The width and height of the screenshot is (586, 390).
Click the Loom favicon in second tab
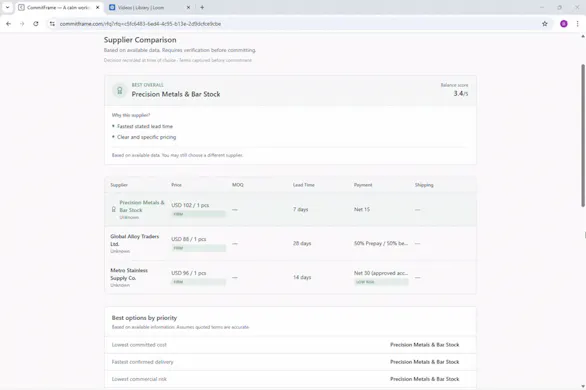[112, 7]
